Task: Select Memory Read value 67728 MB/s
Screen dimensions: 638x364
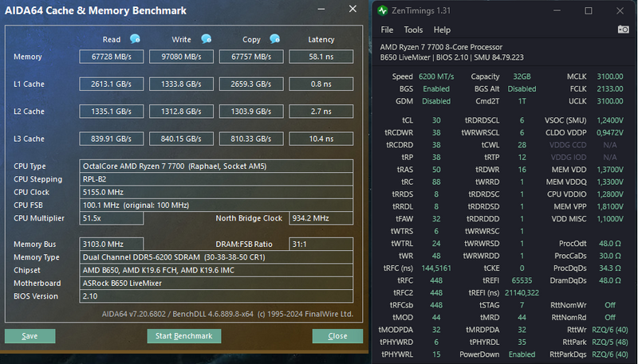Action: (112, 57)
